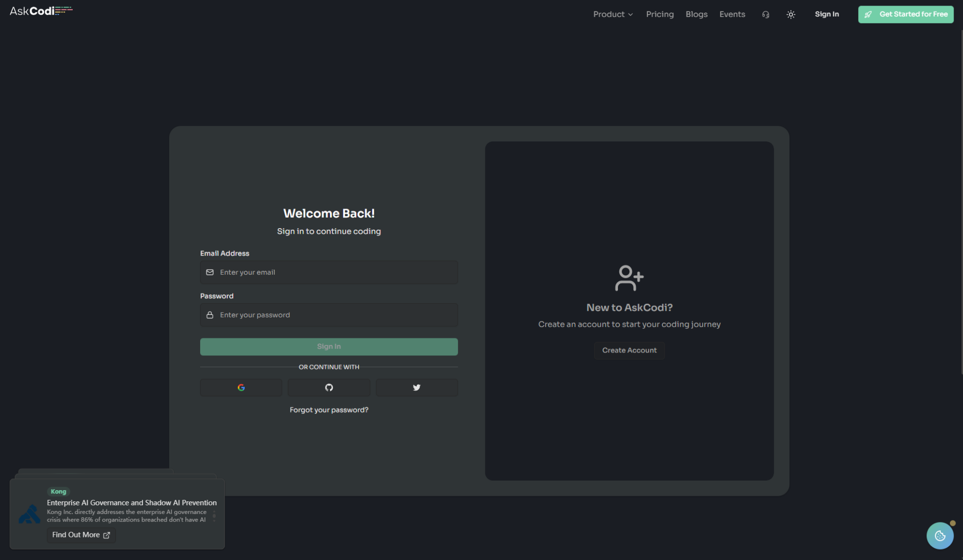963x560 pixels.
Task: Click the AskCodi logo
Action: click(x=40, y=10)
